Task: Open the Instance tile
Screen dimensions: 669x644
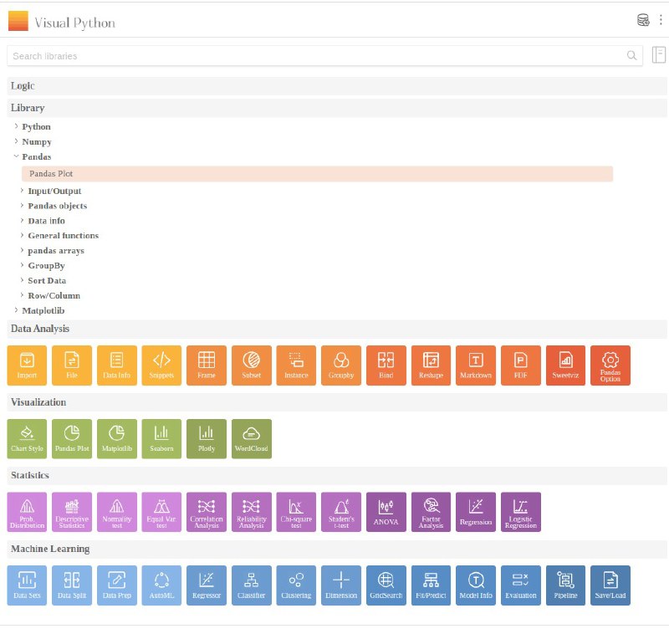Action: [x=296, y=365]
